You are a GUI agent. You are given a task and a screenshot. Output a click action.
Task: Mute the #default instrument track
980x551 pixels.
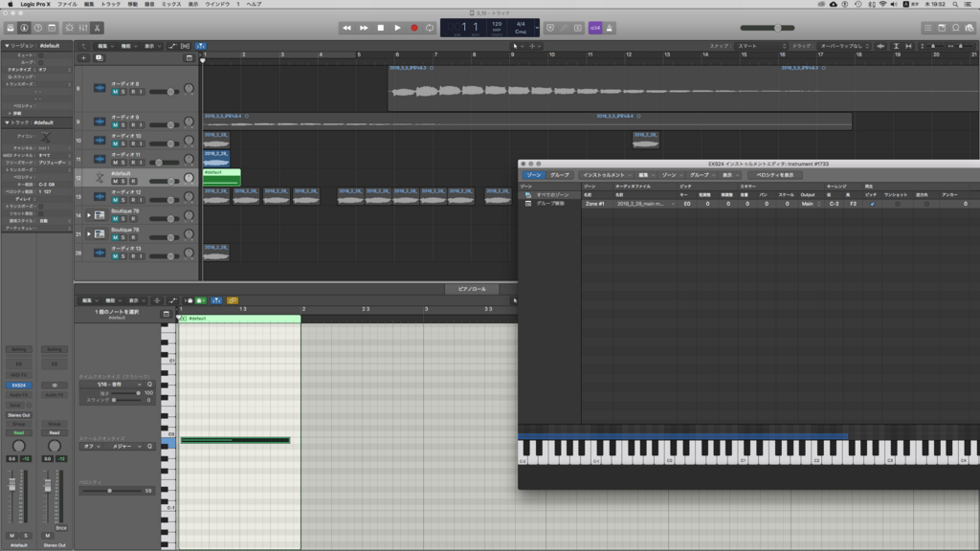click(x=115, y=181)
